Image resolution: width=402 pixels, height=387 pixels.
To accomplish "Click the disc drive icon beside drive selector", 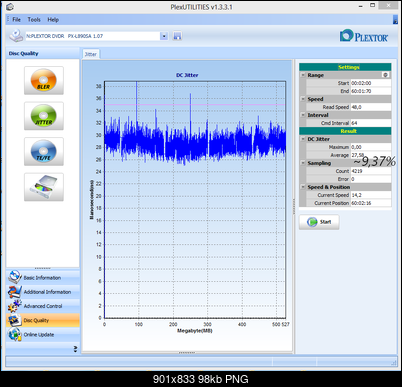I will click(x=16, y=36).
